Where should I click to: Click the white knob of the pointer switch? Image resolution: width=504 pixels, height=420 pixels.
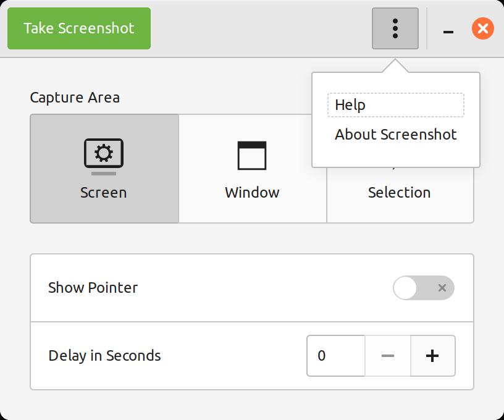tap(405, 288)
